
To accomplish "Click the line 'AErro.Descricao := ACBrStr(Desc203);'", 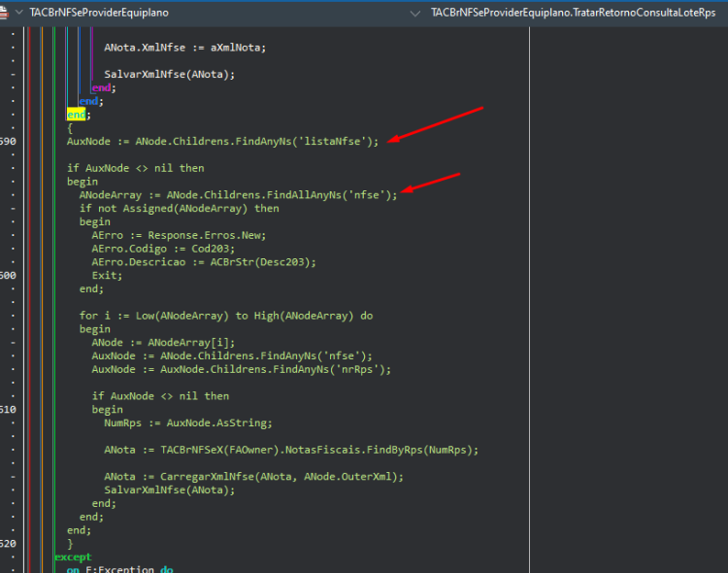I will coord(204,262).
